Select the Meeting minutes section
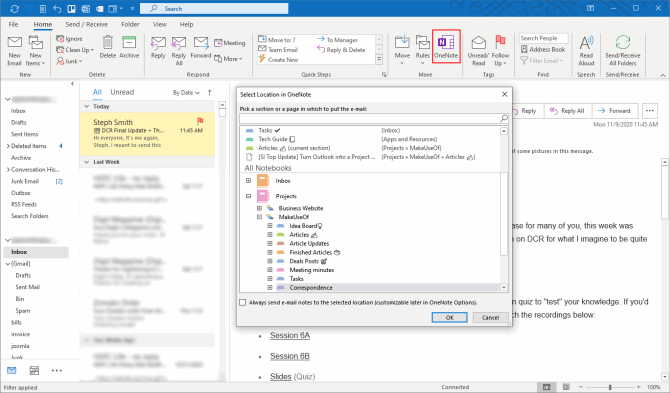This screenshot has width=670, height=393. click(x=311, y=270)
